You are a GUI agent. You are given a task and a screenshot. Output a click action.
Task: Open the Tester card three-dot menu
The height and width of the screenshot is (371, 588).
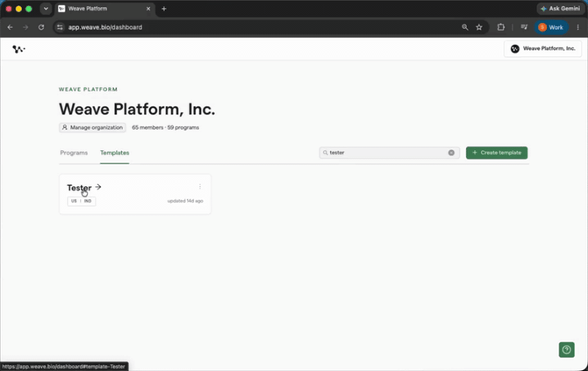tap(200, 187)
